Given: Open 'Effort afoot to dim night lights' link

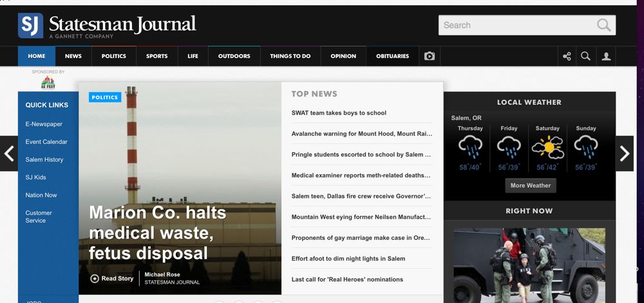Looking at the screenshot, I should [348, 259].
